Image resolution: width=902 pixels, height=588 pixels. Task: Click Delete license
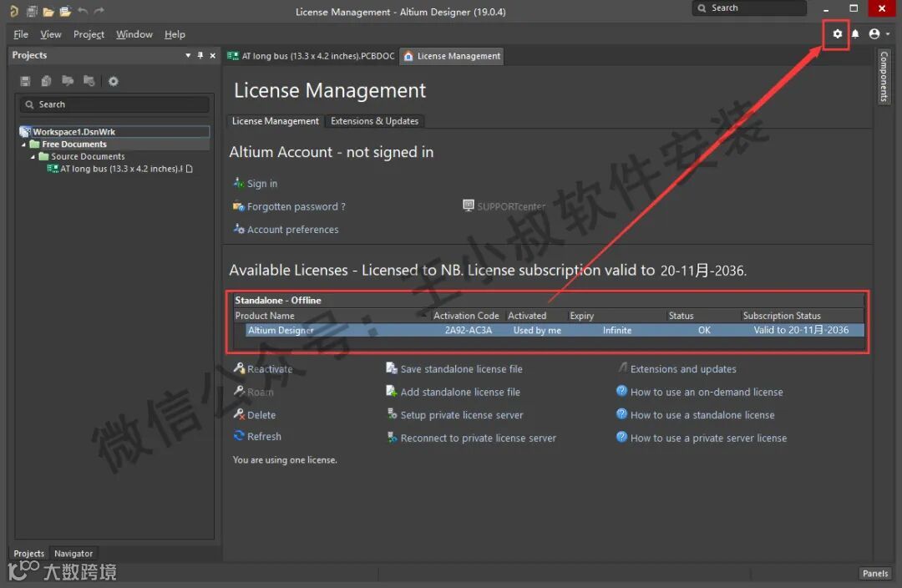pos(255,415)
